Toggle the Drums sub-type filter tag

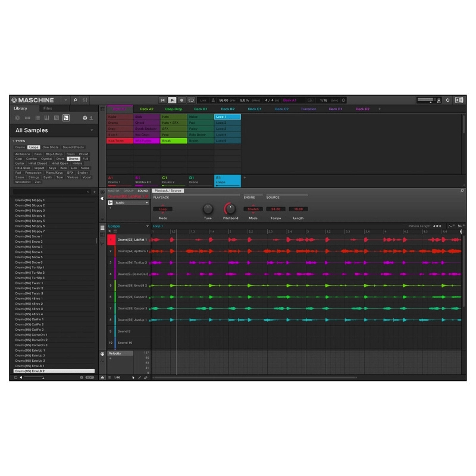(73, 159)
